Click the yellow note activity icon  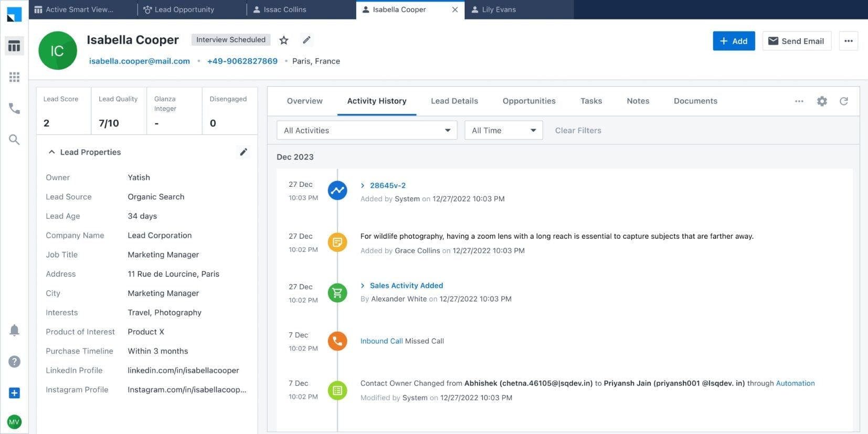coord(337,242)
